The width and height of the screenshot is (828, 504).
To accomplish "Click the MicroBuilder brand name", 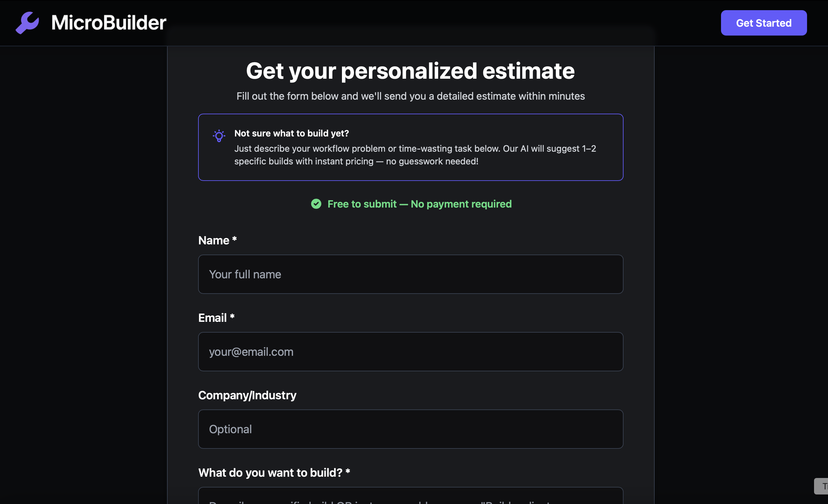I will (109, 23).
